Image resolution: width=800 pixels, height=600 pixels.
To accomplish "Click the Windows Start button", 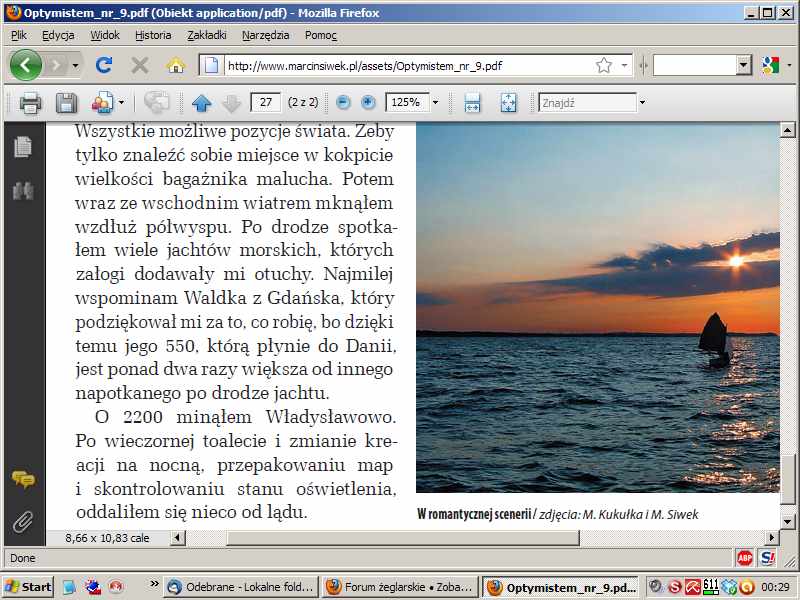I will 29,586.
